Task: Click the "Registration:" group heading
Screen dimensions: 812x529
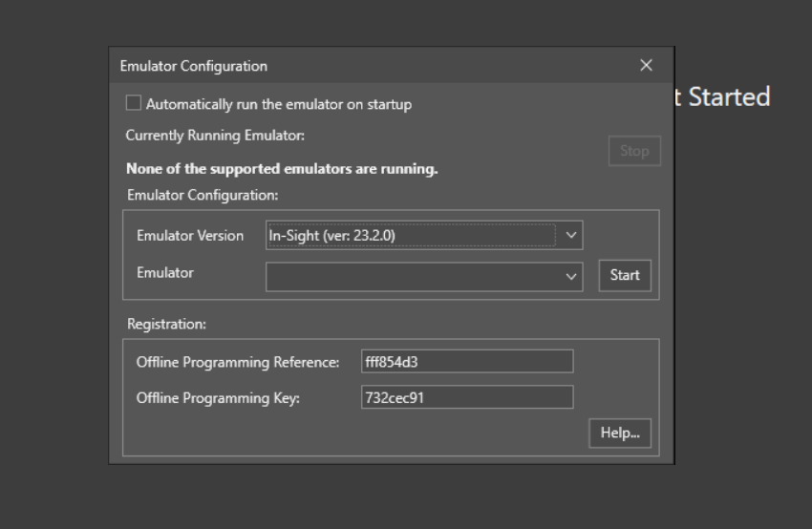Action: click(166, 324)
